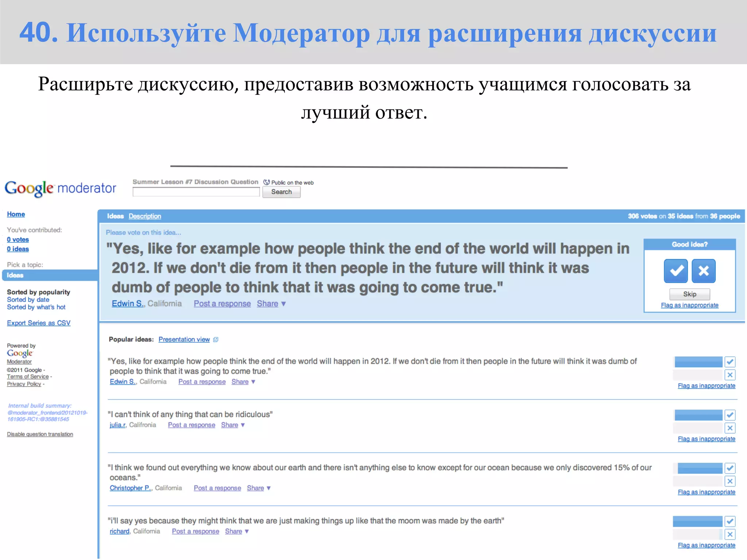Vote no with the big X button
This screenshot has height=560, width=747.
click(704, 271)
